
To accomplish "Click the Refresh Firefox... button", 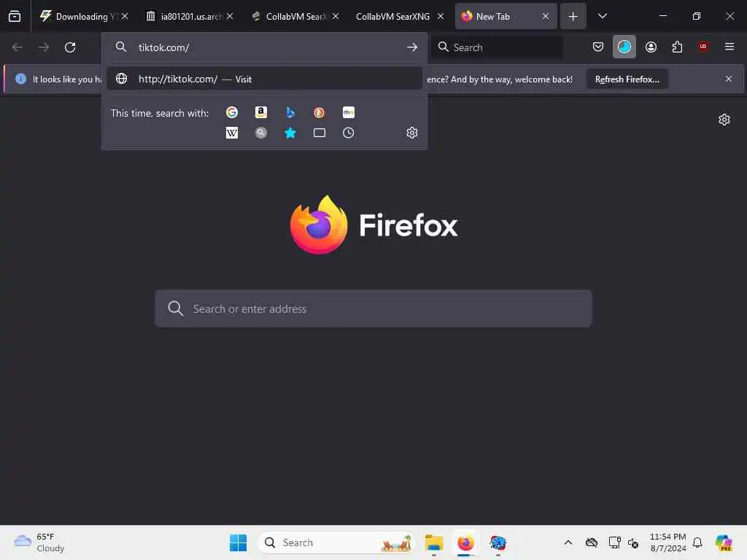I will 627,79.
